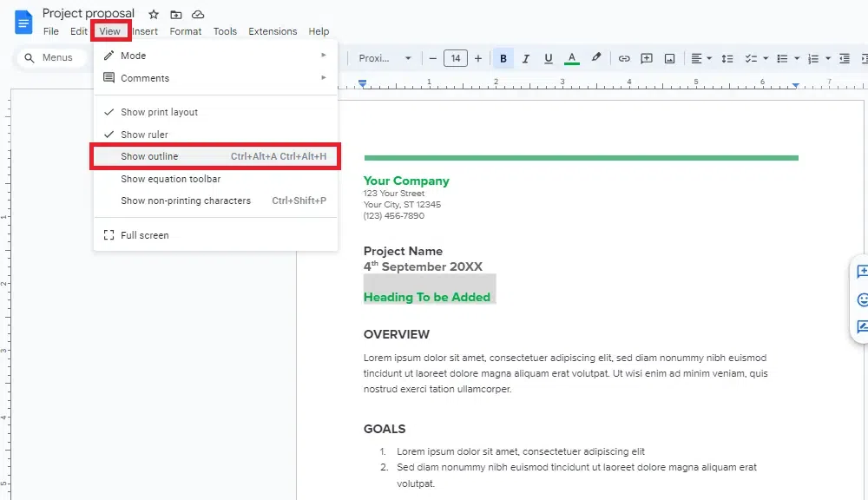868x500 pixels.
Task: Click the Project Name text
Action: point(403,251)
